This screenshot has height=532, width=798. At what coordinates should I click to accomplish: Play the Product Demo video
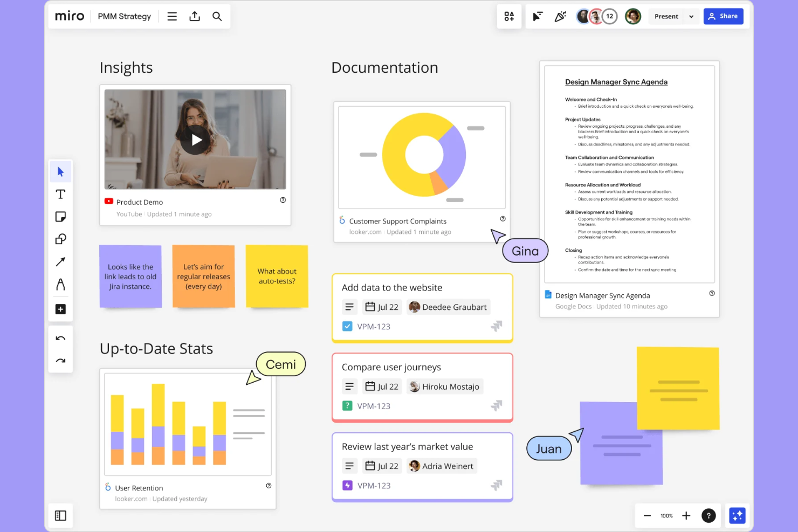(x=195, y=140)
